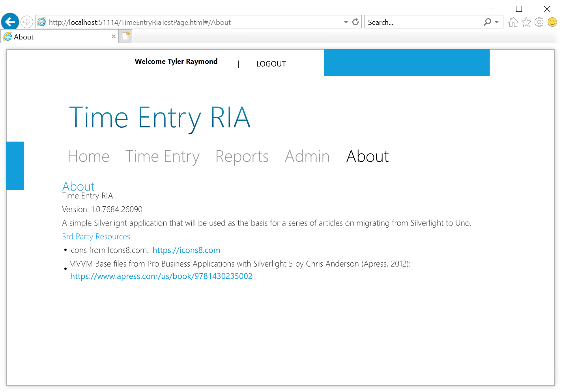Switch to the Reports section
The height and width of the screenshot is (392, 561).
pyautogui.click(x=242, y=157)
